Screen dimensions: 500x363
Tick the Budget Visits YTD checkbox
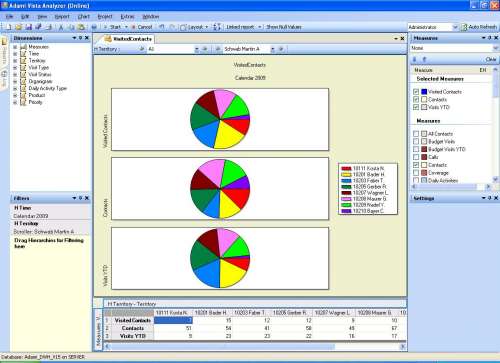point(416,149)
